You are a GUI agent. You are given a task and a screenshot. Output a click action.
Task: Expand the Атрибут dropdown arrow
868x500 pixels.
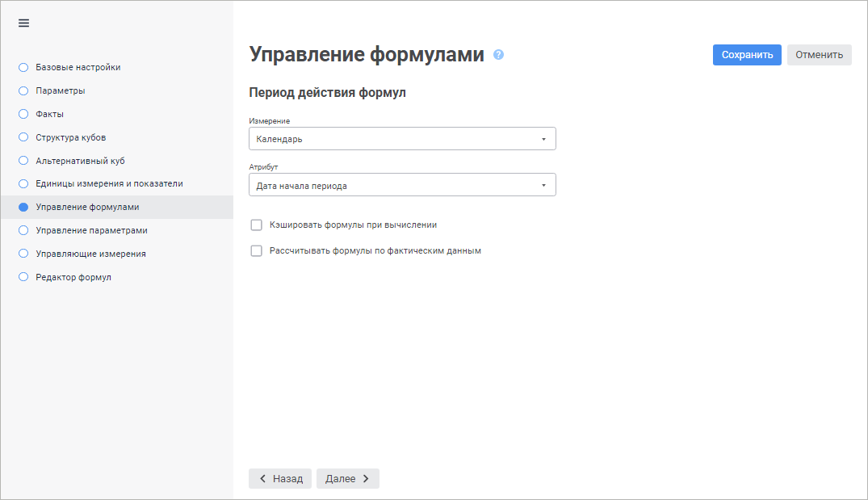coord(543,186)
